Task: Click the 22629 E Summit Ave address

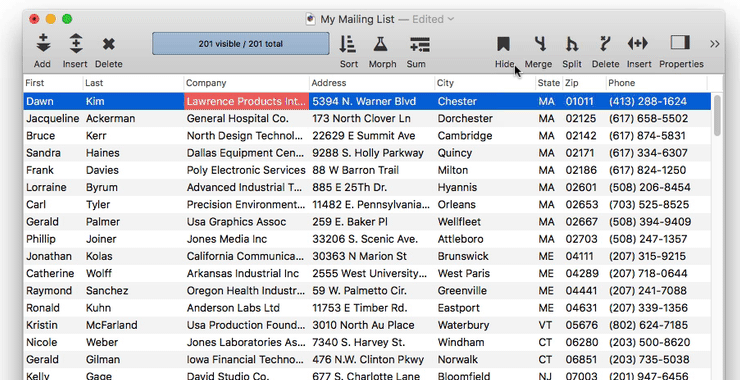Action: [x=363, y=136]
